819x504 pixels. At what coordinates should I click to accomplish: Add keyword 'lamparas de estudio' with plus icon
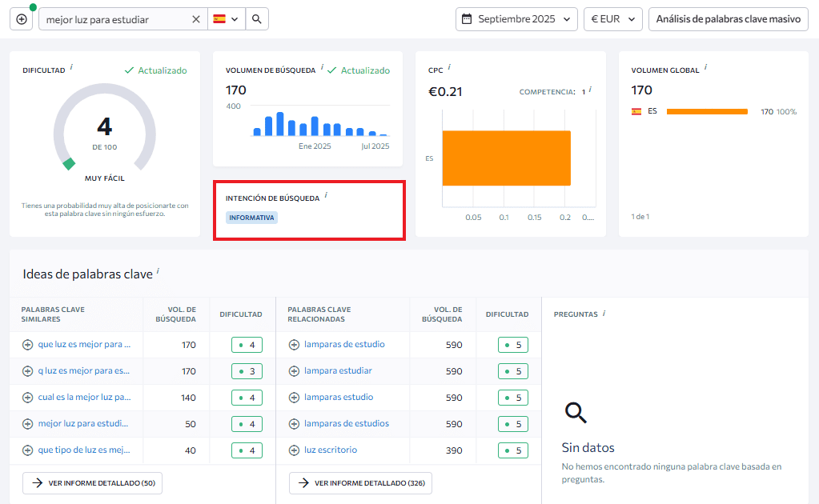[x=294, y=345]
